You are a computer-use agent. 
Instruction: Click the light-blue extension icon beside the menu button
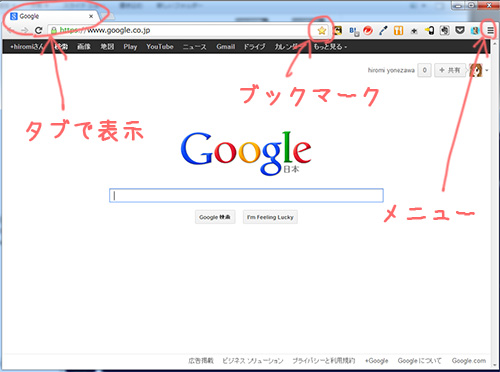(475, 31)
